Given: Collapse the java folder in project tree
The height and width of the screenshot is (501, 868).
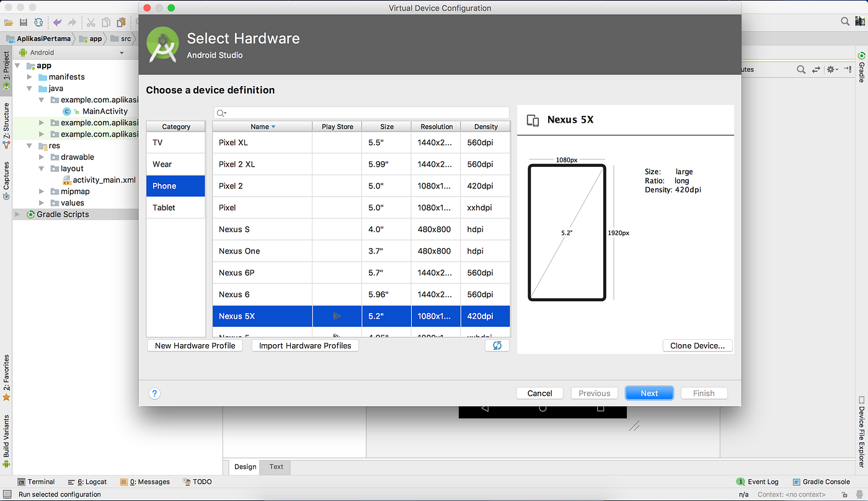Looking at the screenshot, I should click(x=30, y=88).
